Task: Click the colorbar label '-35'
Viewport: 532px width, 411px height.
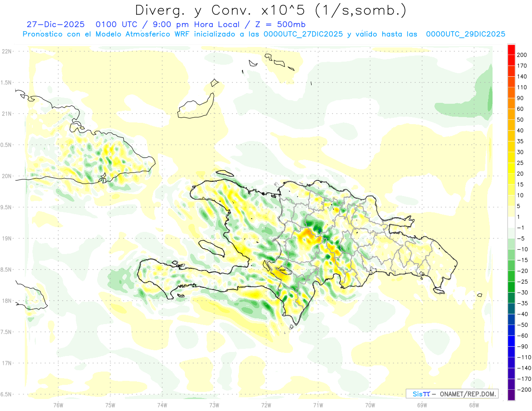Action: [522, 303]
